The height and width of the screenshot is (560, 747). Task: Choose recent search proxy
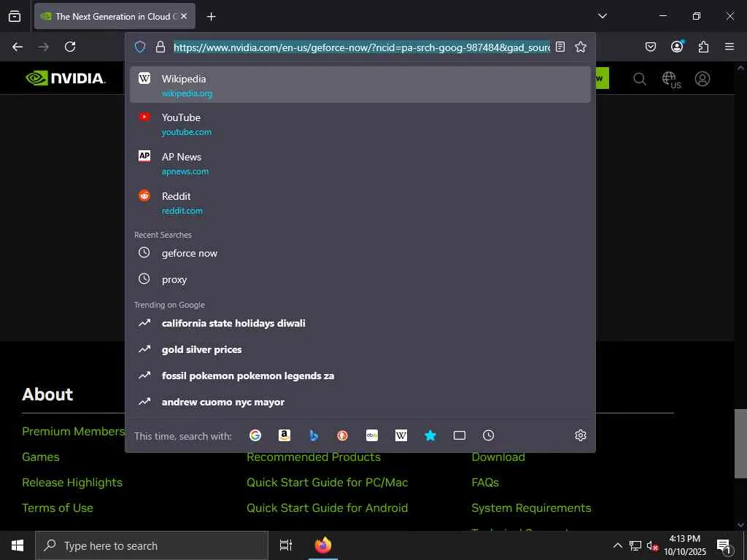click(360, 279)
